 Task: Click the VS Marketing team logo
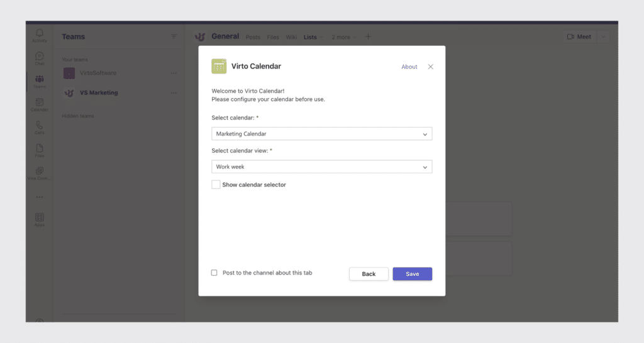pos(69,93)
